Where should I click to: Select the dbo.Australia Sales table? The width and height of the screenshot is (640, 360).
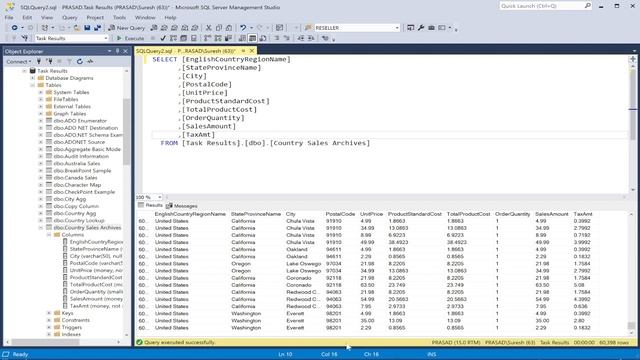(x=77, y=164)
